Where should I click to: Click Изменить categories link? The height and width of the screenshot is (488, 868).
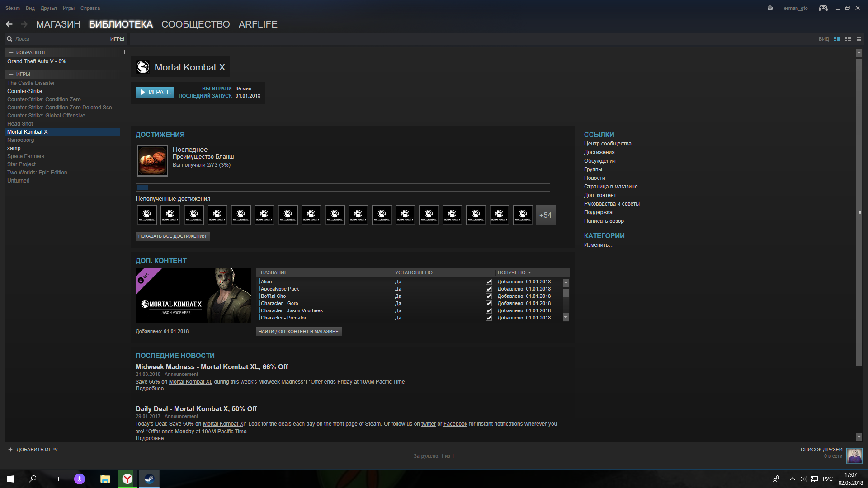tap(599, 245)
